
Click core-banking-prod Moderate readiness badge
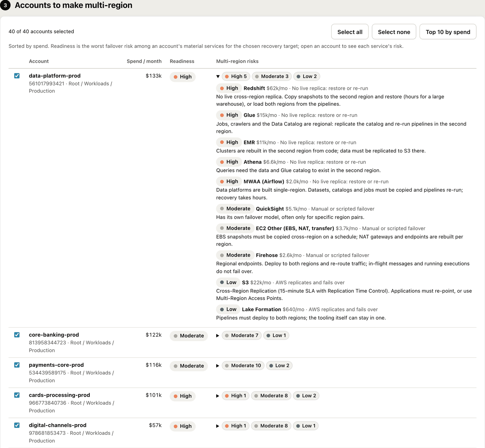click(189, 336)
